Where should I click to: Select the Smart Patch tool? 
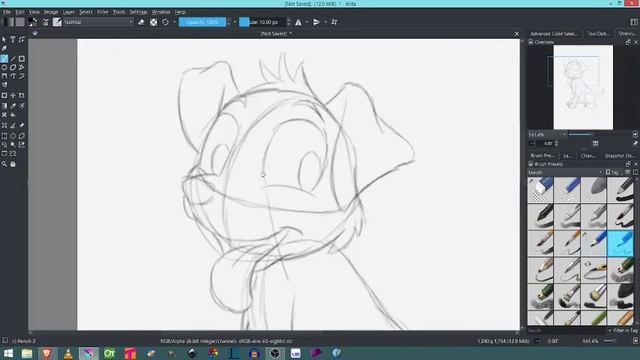coord(4,115)
